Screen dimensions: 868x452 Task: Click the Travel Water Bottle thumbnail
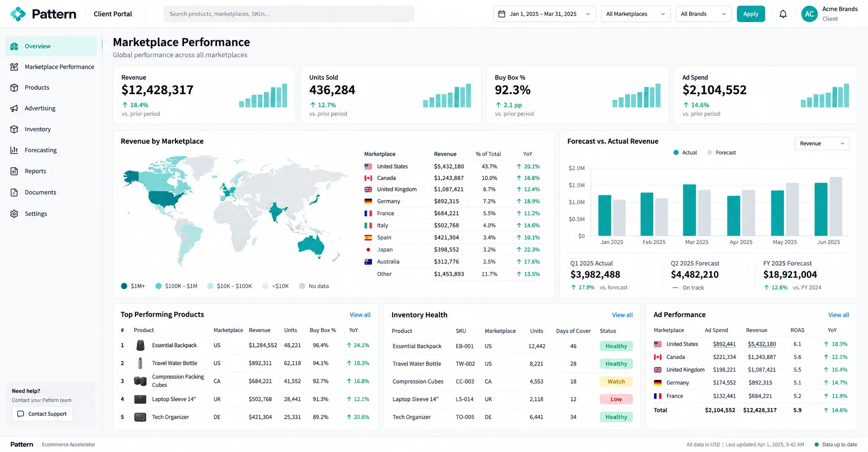tap(140, 363)
